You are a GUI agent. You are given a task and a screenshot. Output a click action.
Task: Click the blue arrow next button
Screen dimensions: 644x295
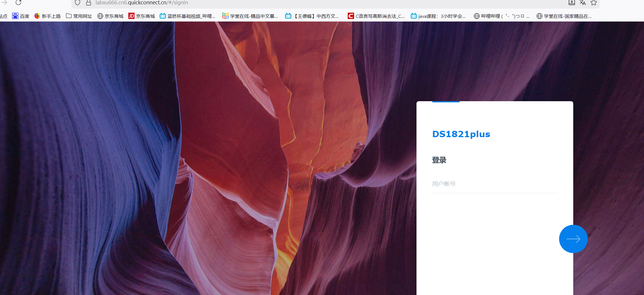(573, 239)
